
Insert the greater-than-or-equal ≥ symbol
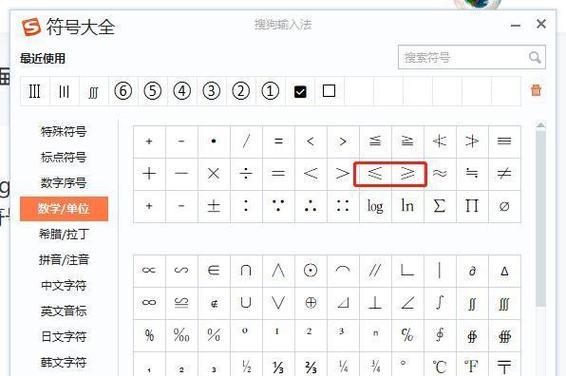click(408, 174)
